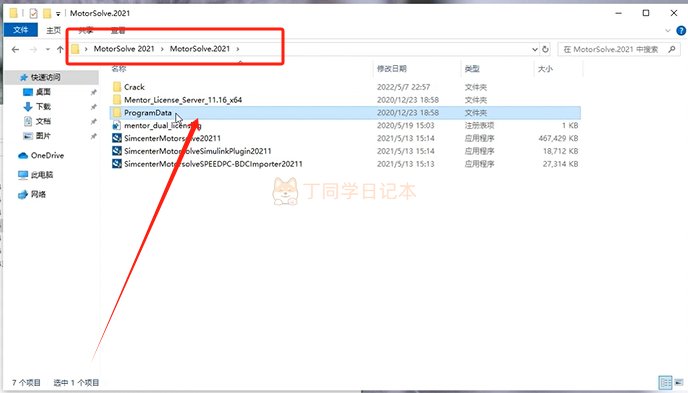The height and width of the screenshot is (393, 688).
Task: Open the Crack folder icon
Action: [117, 87]
